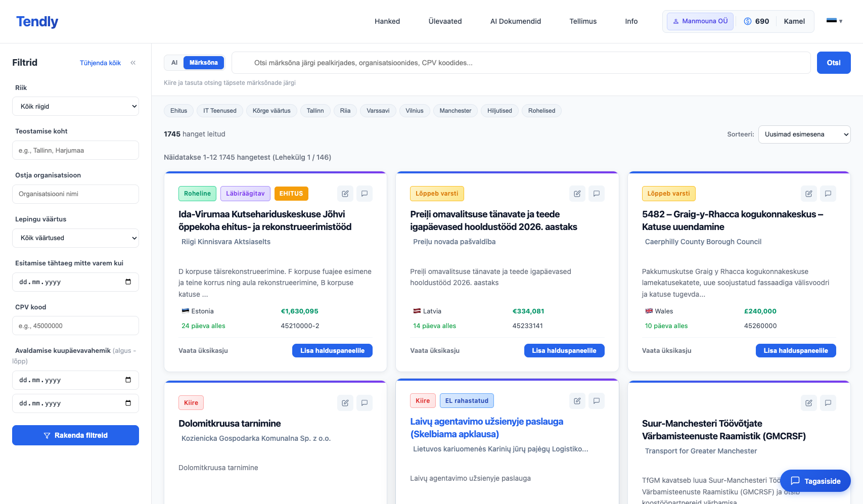Collapse filters panel with double chevron icon
The image size is (863, 504).
pos(133,63)
